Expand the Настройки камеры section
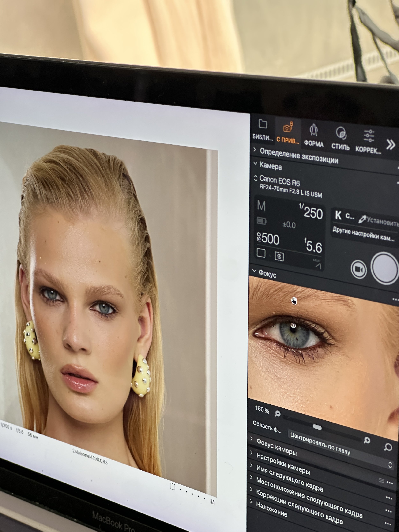 [251, 453]
